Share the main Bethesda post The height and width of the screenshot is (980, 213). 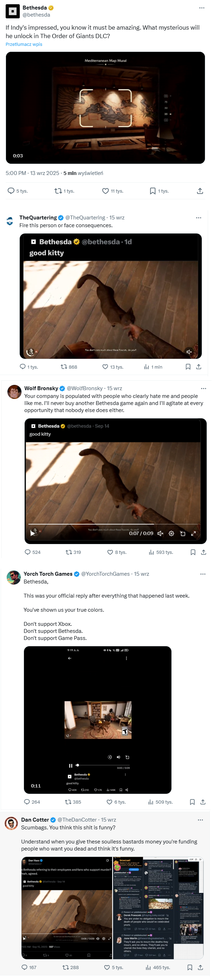[x=200, y=191]
